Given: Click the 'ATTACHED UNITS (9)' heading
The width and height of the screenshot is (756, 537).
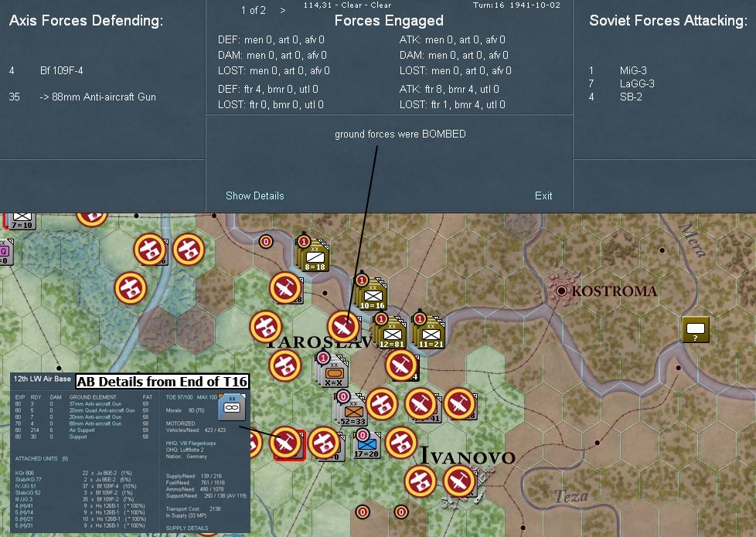Looking at the screenshot, I should [42, 459].
